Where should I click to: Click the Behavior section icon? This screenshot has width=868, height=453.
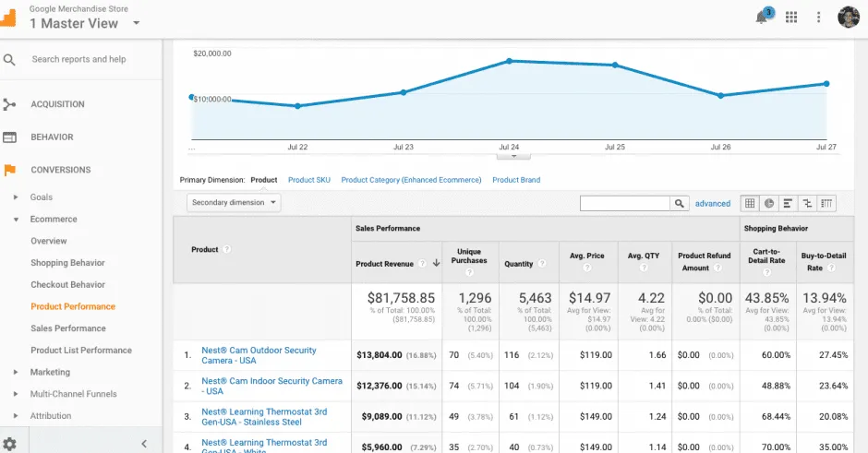pyautogui.click(x=9, y=137)
